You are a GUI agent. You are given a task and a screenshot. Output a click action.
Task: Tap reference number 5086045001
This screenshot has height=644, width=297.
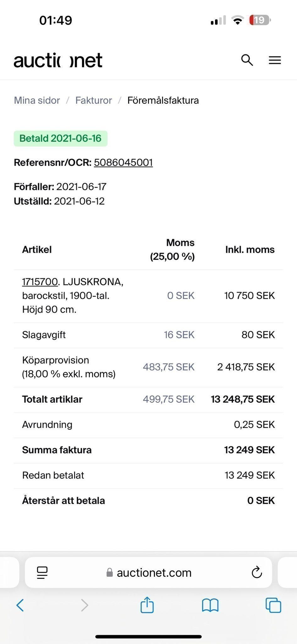123,163
